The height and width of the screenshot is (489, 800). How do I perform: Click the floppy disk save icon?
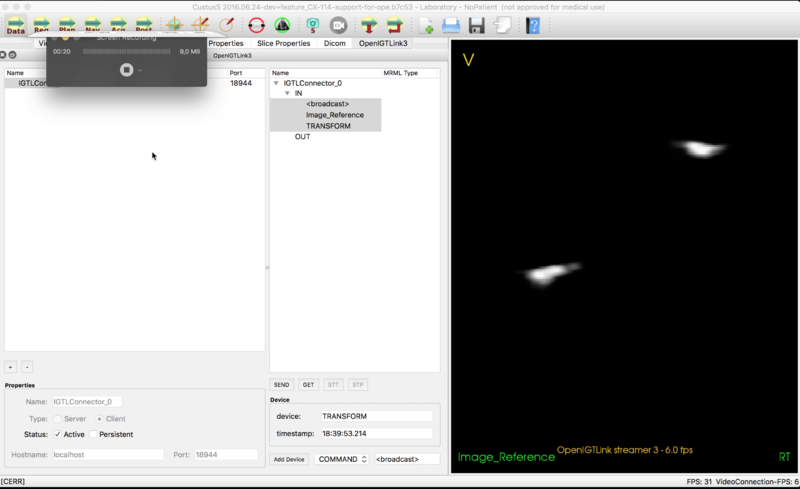(477, 25)
